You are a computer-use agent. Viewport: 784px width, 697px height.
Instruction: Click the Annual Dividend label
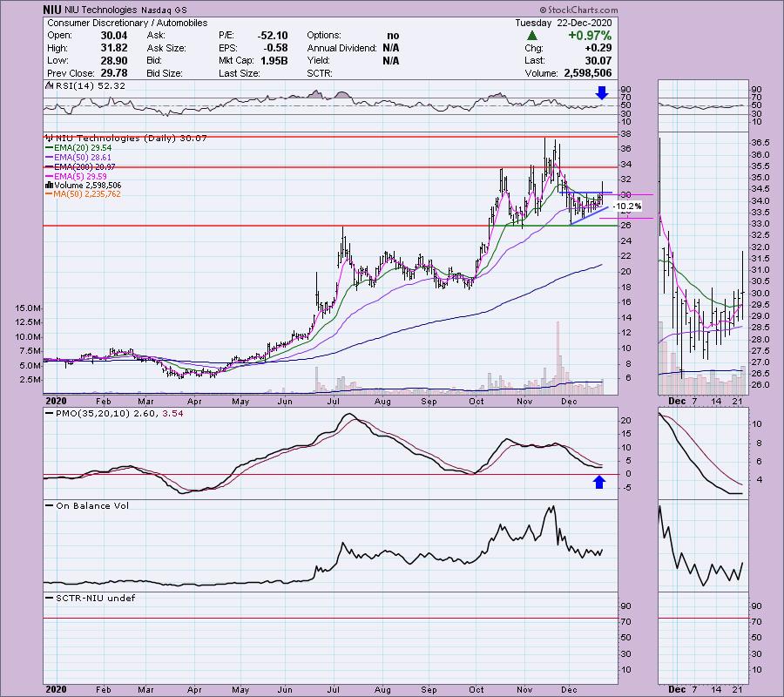[342, 48]
